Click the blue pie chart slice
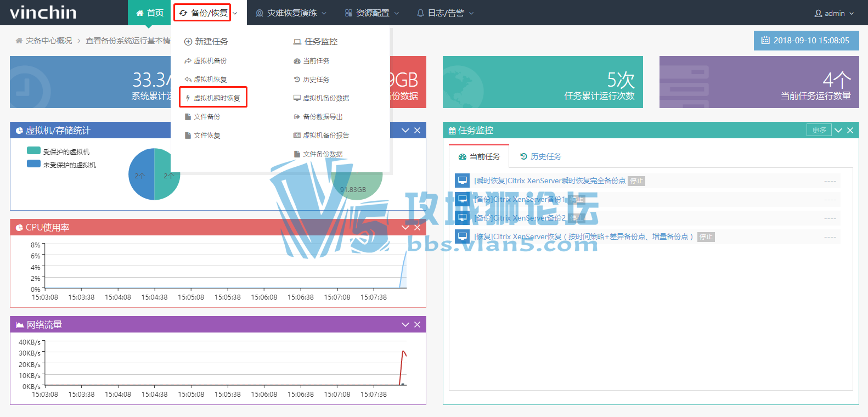Image resolution: width=868 pixels, height=417 pixels. [x=142, y=174]
